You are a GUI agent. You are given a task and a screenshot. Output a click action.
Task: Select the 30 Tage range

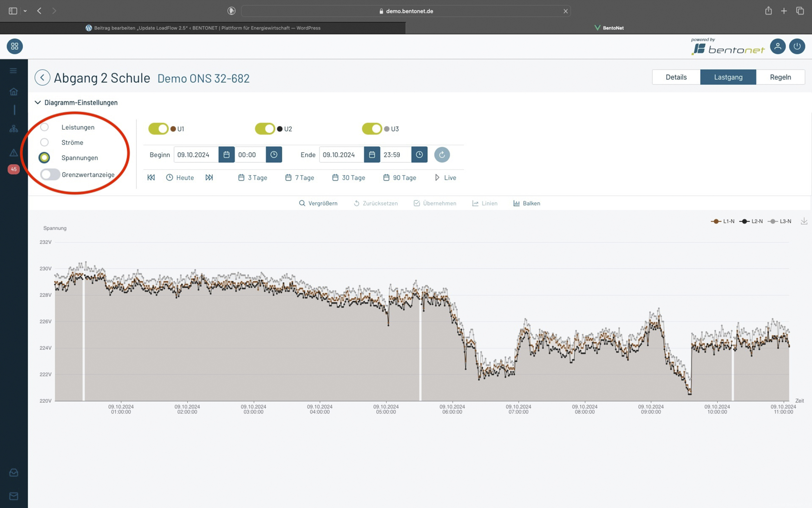click(349, 177)
